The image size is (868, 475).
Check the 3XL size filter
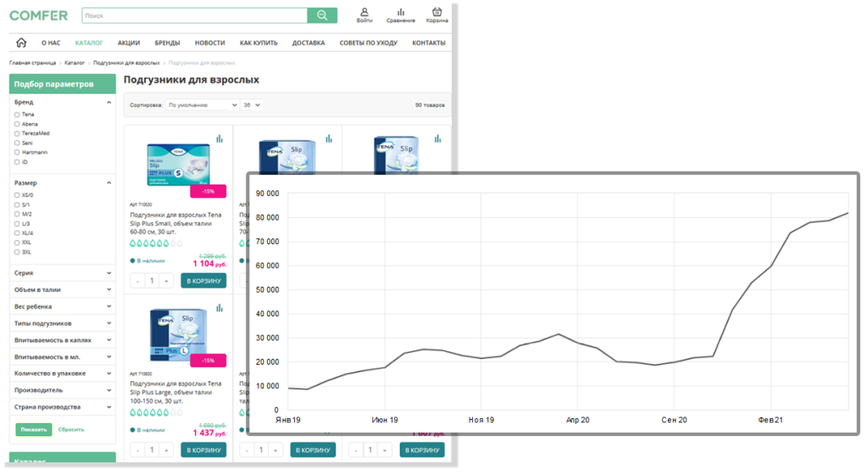tap(17, 252)
